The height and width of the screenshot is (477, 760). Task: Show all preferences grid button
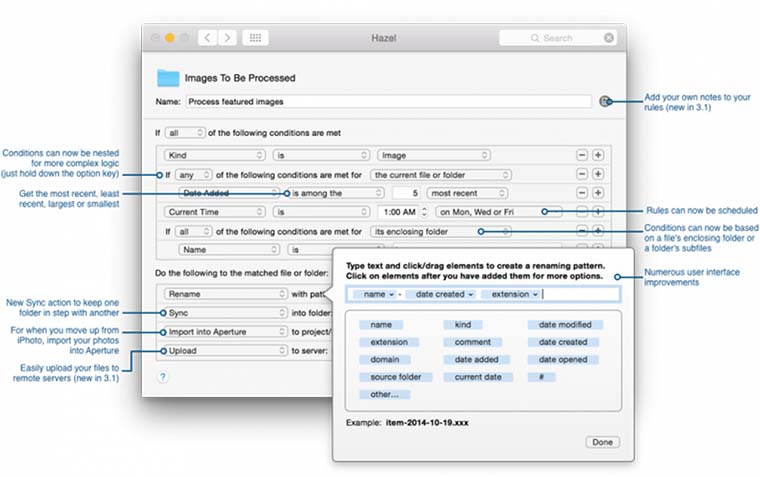pos(255,37)
